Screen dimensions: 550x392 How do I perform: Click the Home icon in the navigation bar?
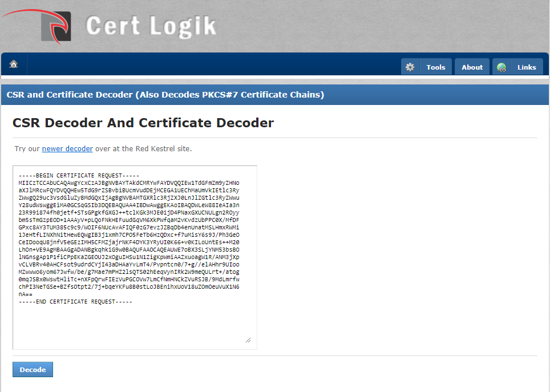[14, 64]
